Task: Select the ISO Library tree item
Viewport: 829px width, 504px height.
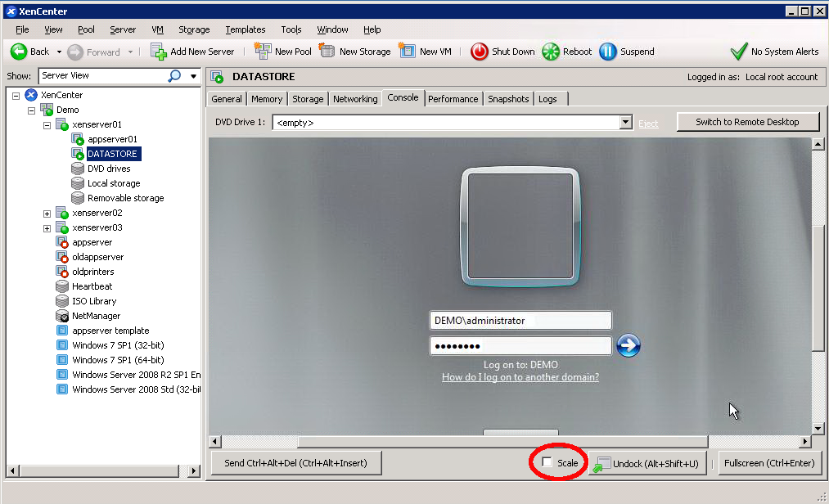Action: (x=94, y=301)
